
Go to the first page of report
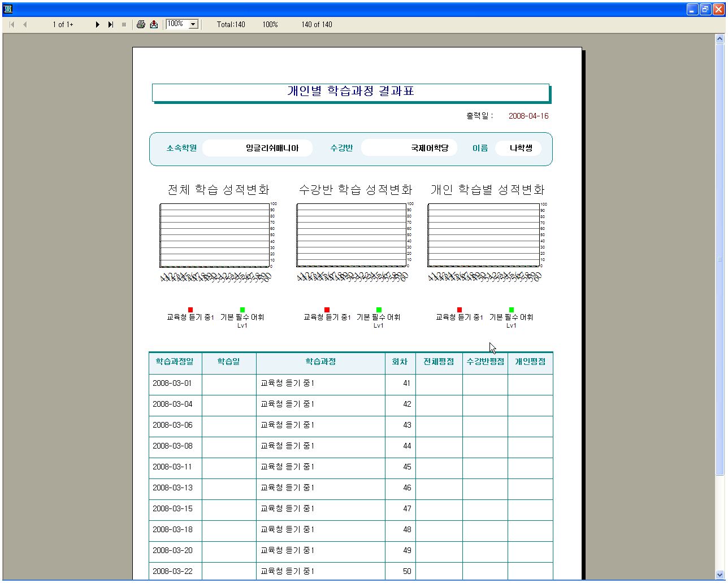click(x=12, y=25)
